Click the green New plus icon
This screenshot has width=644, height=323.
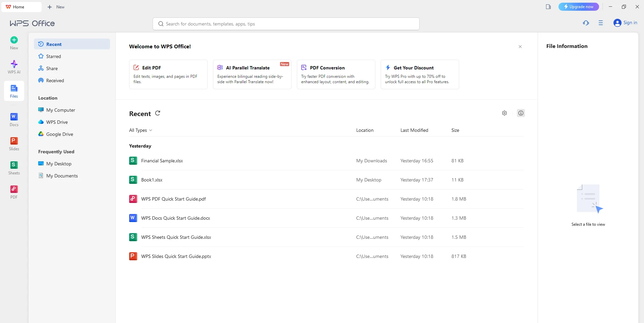click(14, 40)
